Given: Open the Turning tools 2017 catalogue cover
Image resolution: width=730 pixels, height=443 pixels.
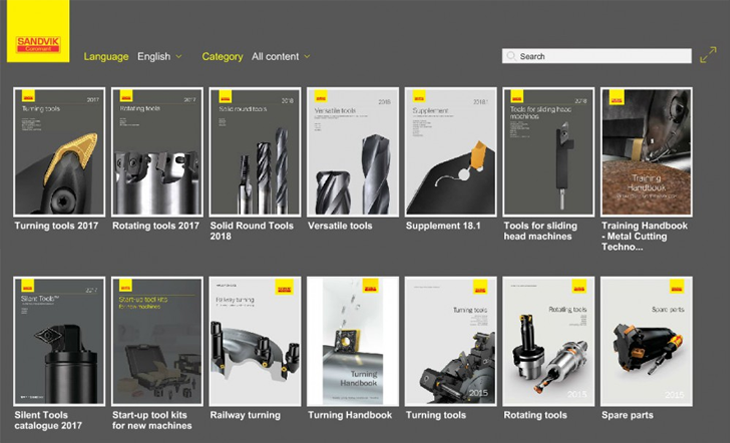Looking at the screenshot, I should click(59, 152).
